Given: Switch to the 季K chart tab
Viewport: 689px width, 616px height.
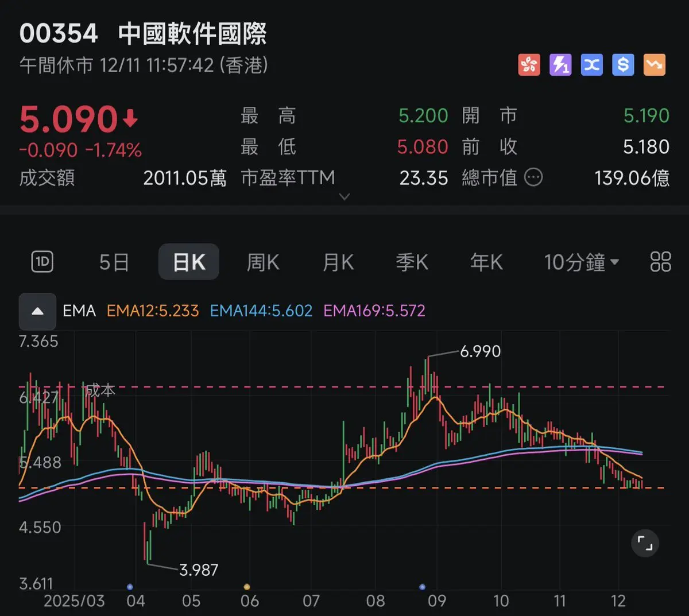Looking at the screenshot, I should (412, 262).
